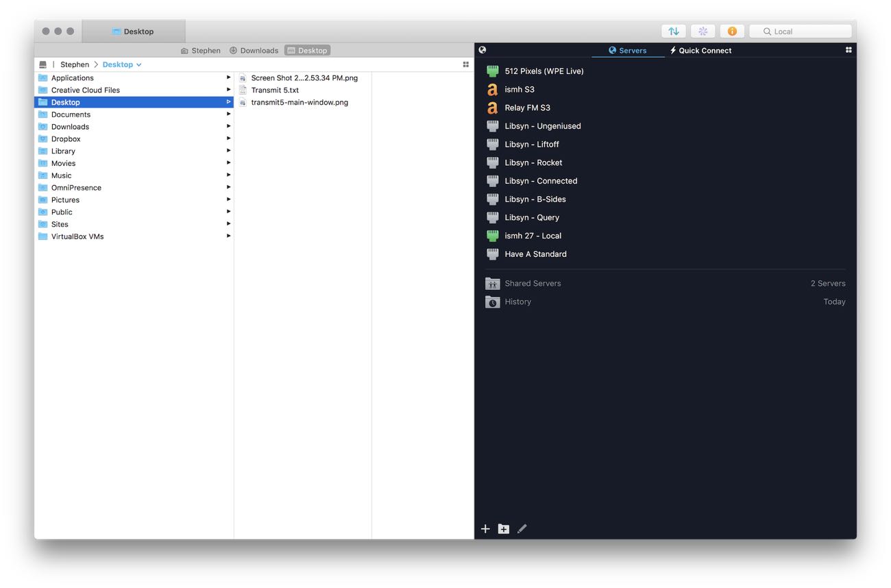Image resolution: width=891 pixels, height=588 pixels.
Task: Click the new server folder button
Action: 504,529
